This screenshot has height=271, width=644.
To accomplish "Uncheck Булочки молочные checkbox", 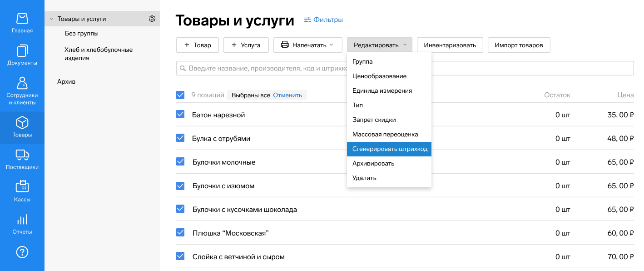I will click(x=180, y=161).
